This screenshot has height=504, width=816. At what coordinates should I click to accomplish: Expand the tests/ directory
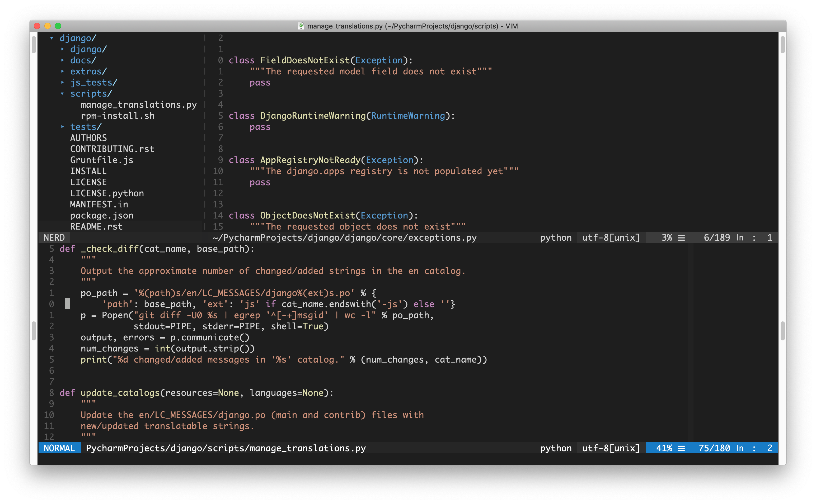tap(85, 127)
